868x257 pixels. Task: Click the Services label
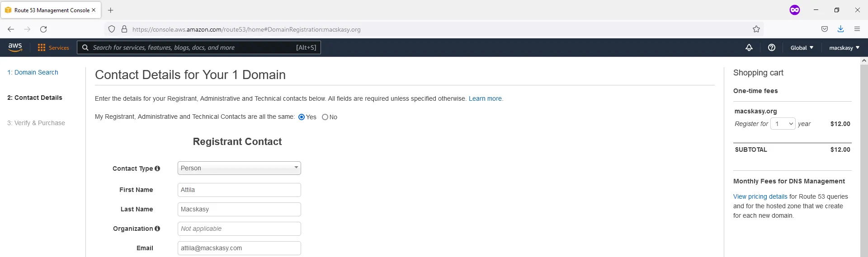pos(59,47)
